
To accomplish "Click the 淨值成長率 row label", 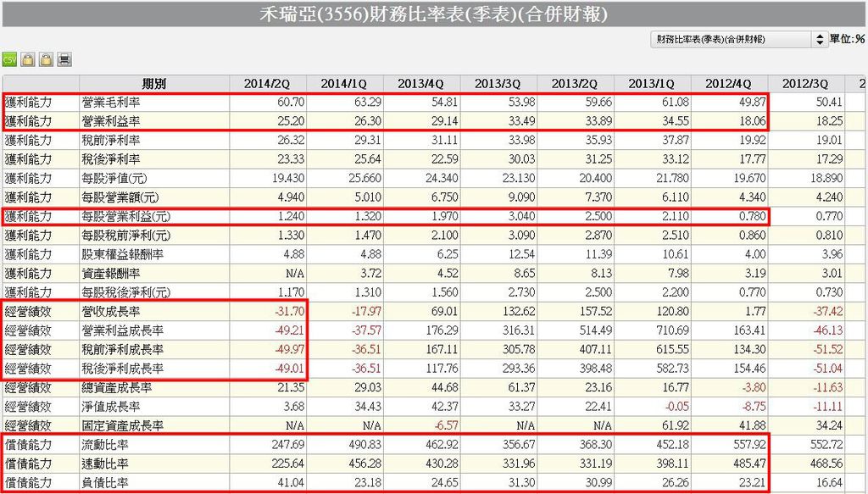I will click(x=111, y=407).
